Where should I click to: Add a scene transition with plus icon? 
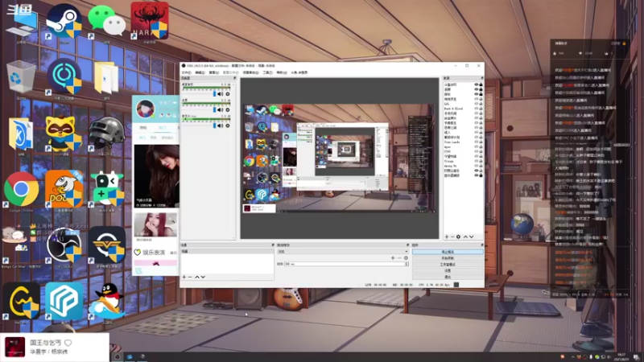[393, 258]
